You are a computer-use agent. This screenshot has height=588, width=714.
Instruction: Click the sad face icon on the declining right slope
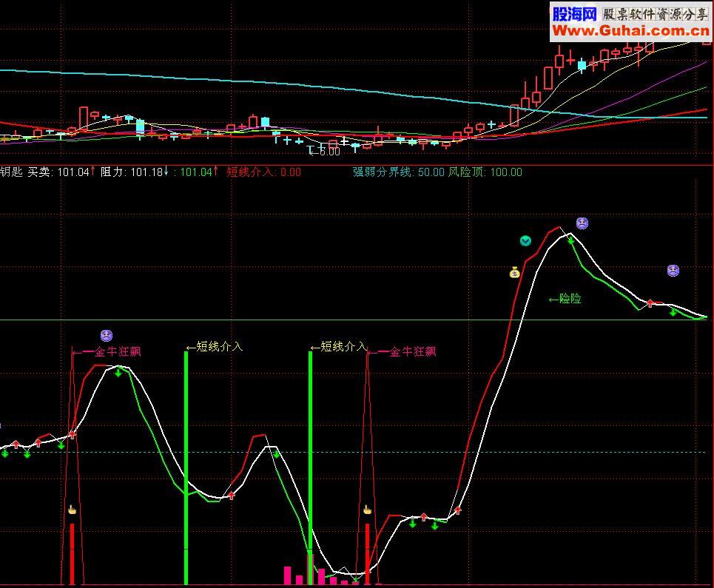coord(673,271)
